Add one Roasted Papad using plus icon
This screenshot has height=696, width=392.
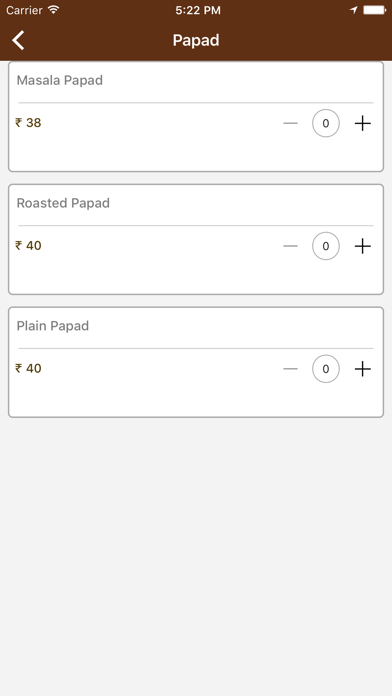[x=363, y=246]
